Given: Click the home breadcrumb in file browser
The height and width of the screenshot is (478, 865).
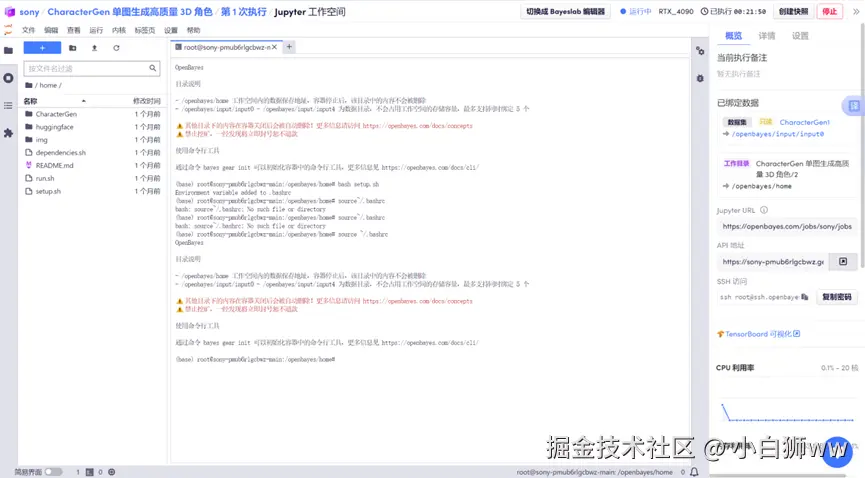Looking at the screenshot, I should coord(48,86).
